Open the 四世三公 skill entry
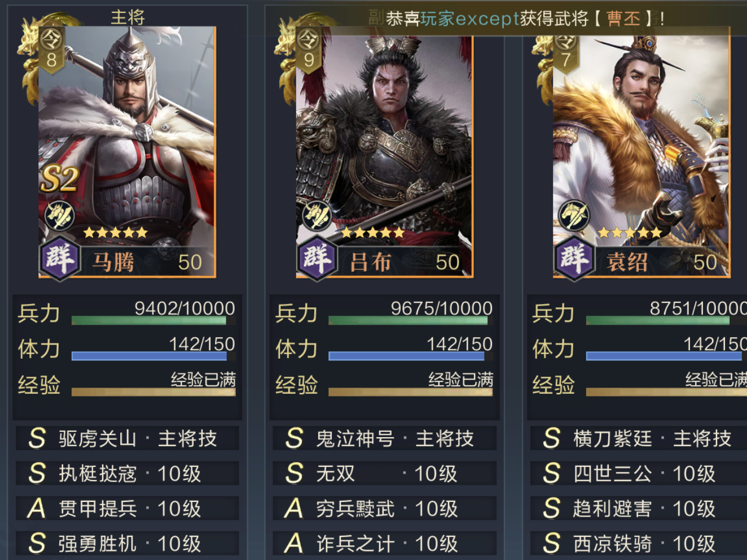The height and width of the screenshot is (560, 747). click(639, 473)
